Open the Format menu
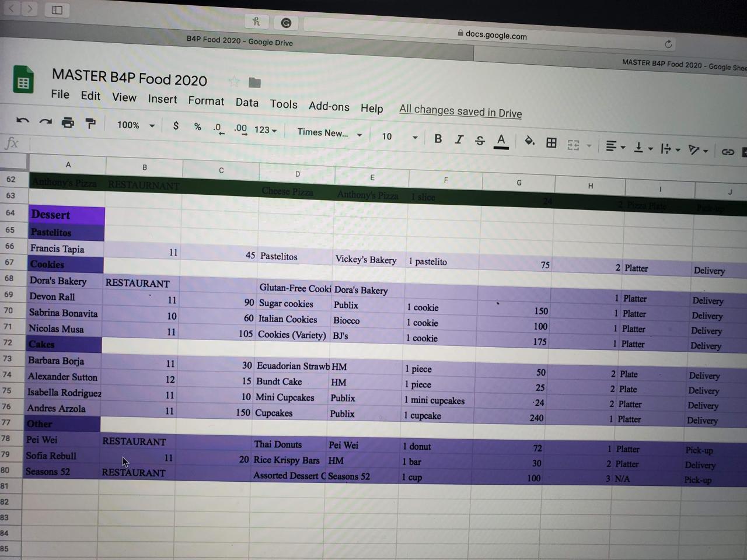This screenshot has width=747, height=560. click(206, 101)
